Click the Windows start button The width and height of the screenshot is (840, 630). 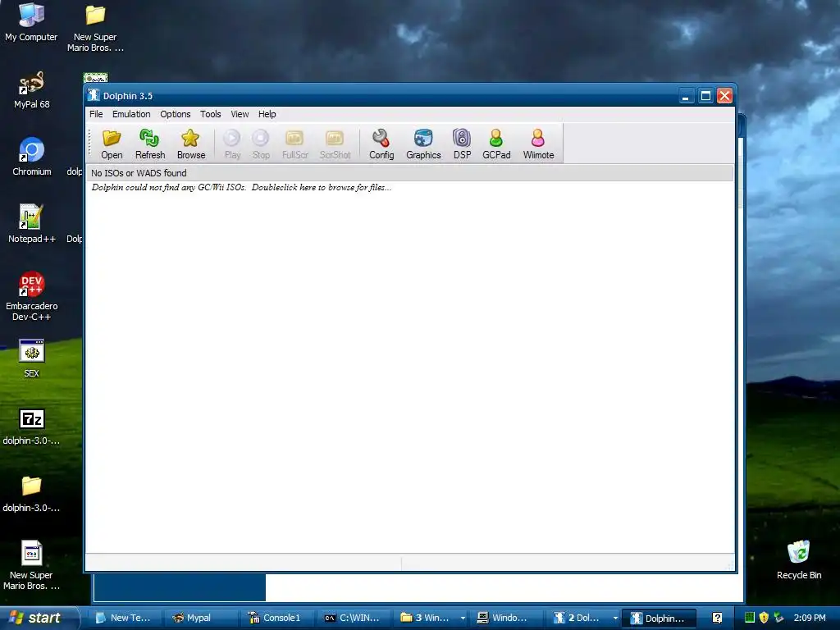coord(39,618)
